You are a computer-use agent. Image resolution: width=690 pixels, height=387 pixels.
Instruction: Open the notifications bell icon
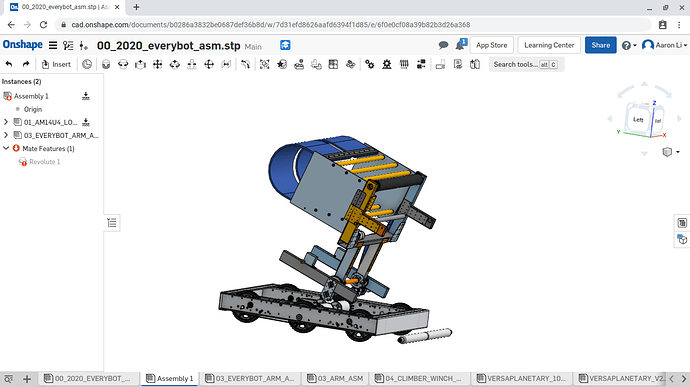[461, 44]
